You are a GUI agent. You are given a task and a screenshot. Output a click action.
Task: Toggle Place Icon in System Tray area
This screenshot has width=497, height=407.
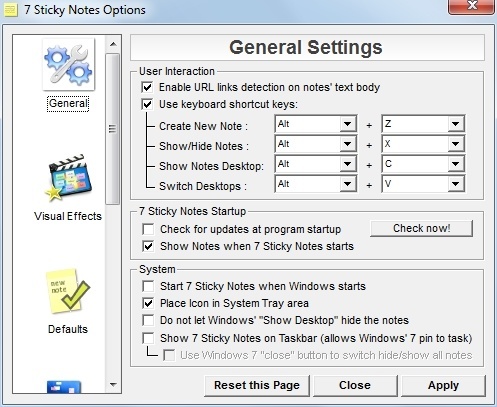[x=148, y=303]
